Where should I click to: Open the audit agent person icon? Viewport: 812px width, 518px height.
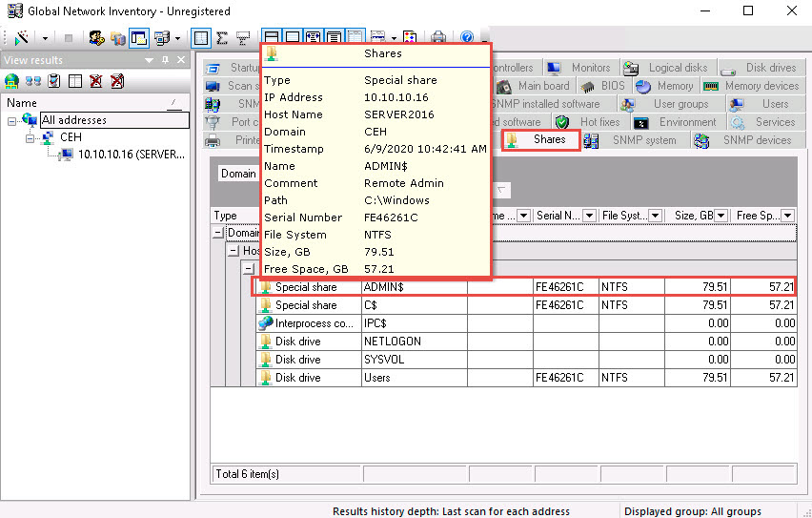(97, 37)
